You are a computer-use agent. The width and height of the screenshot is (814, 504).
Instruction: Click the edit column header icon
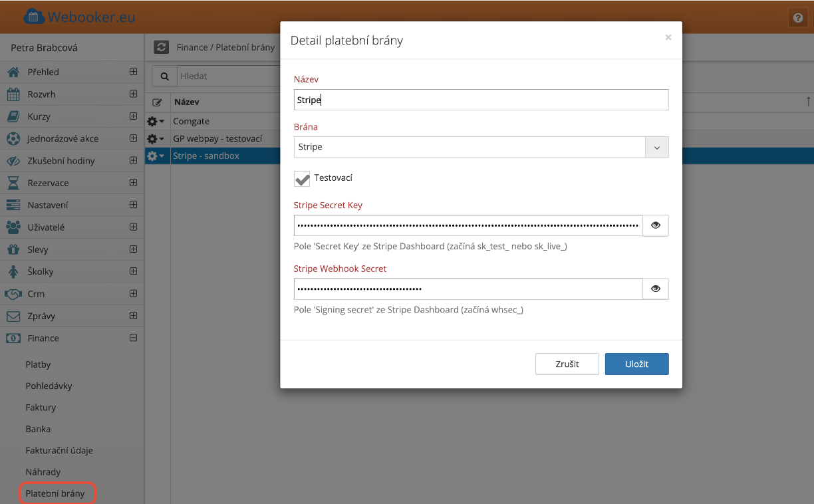point(157,102)
